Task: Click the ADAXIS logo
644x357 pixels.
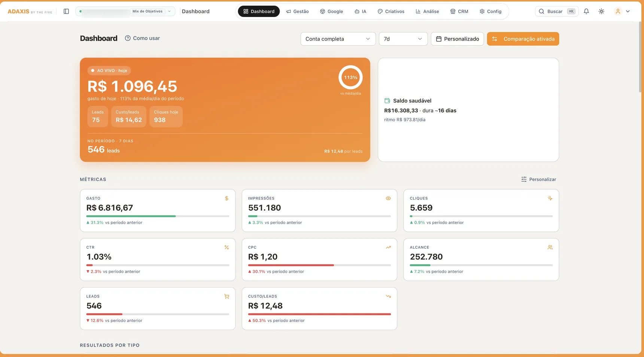Action: tap(30, 12)
